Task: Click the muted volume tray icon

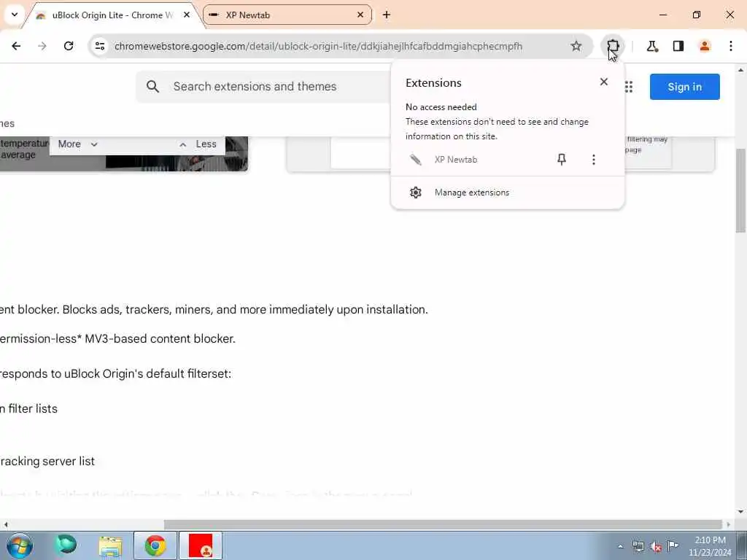Action: click(656, 547)
